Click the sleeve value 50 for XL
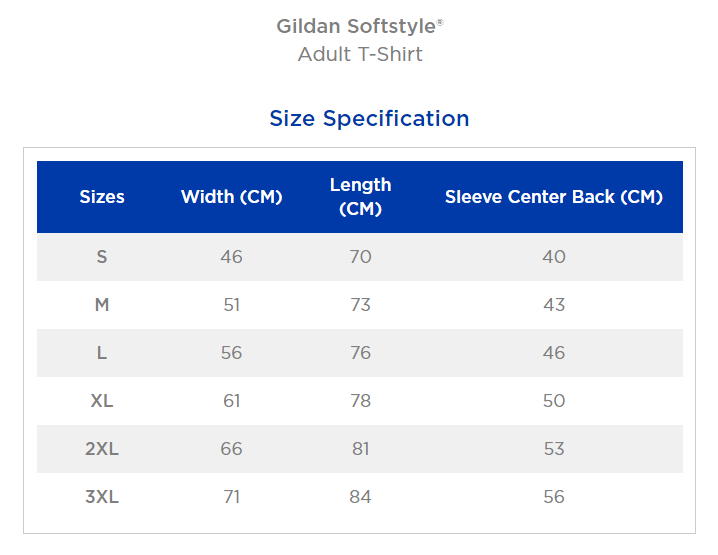 point(554,401)
